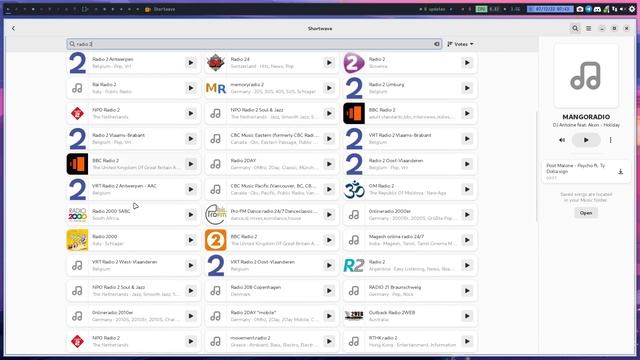640x360 pixels.
Task: Click the Radio 2000 SABC logo
Action: pyautogui.click(x=78, y=215)
